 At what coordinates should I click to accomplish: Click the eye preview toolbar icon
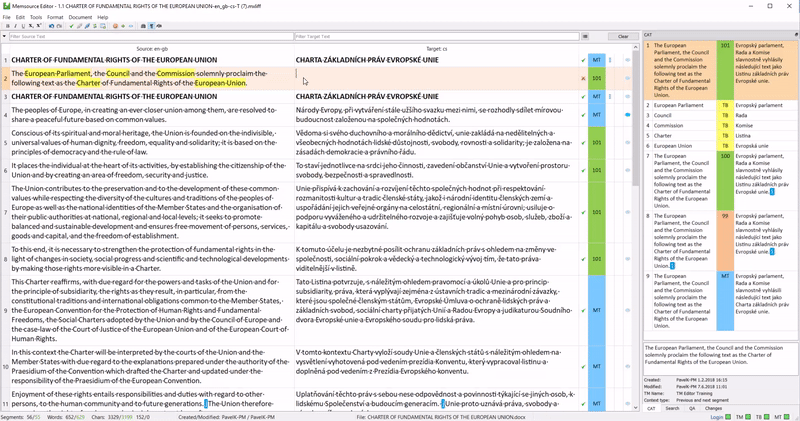point(159,26)
